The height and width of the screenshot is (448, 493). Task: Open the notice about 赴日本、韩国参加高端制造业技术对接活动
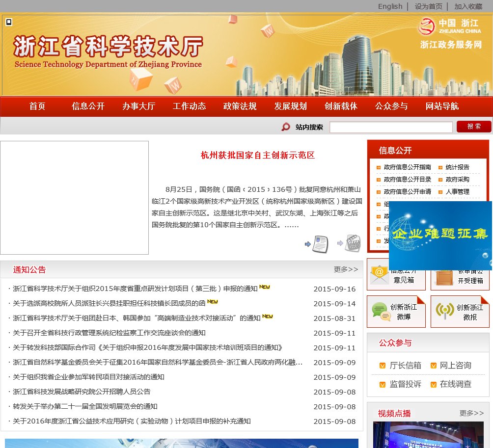coord(137,318)
